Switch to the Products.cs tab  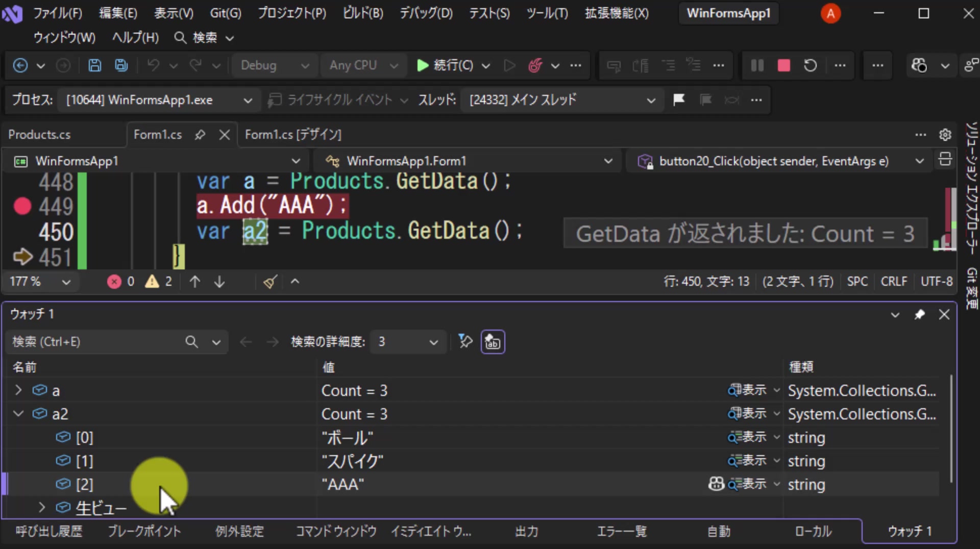39,135
